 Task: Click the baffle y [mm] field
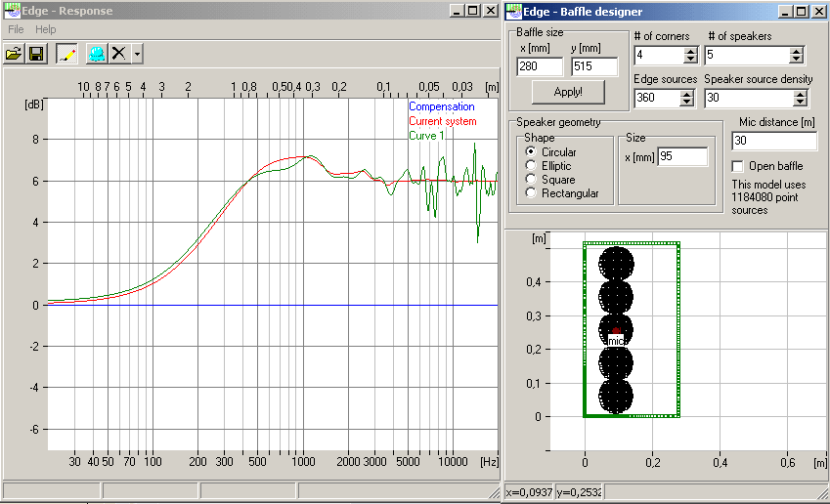click(x=594, y=66)
